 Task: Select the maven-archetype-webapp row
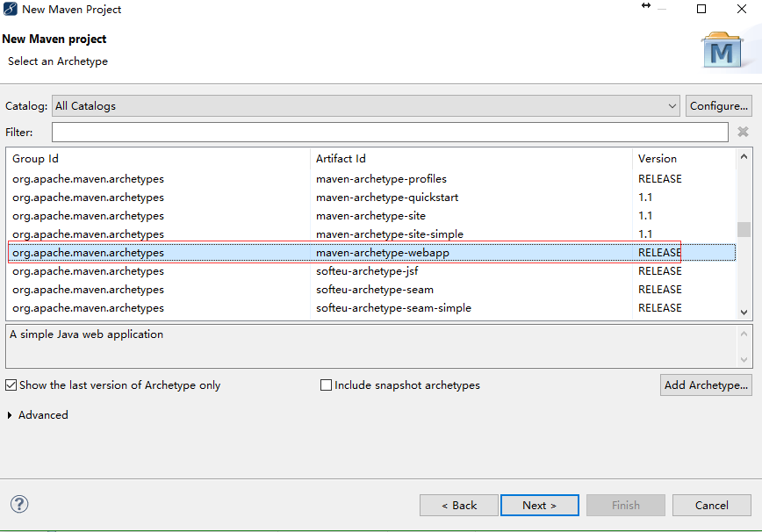tap(371, 253)
